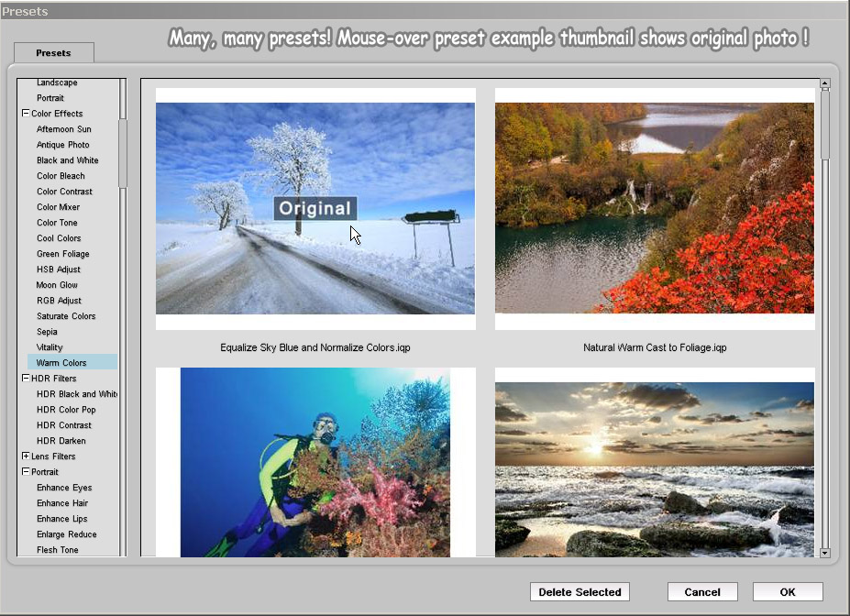Click the thumbnail panel scrollbar thumb
The height and width of the screenshot is (616, 850).
825,124
